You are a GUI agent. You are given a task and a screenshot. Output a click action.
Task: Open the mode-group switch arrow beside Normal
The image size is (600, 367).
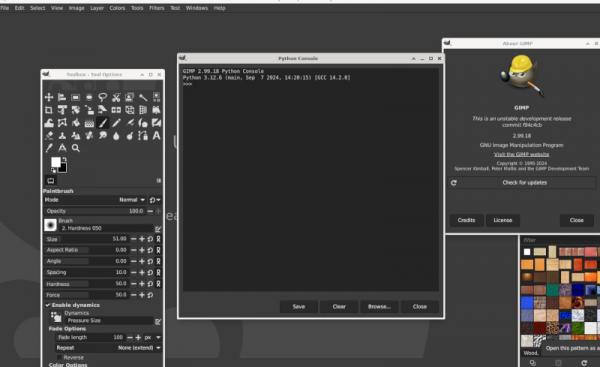tap(155, 200)
